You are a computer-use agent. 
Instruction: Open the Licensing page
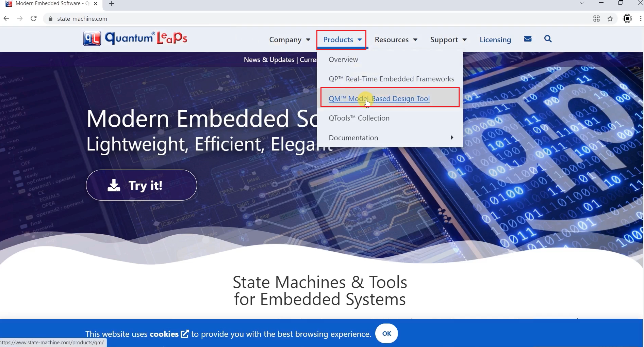pos(495,40)
